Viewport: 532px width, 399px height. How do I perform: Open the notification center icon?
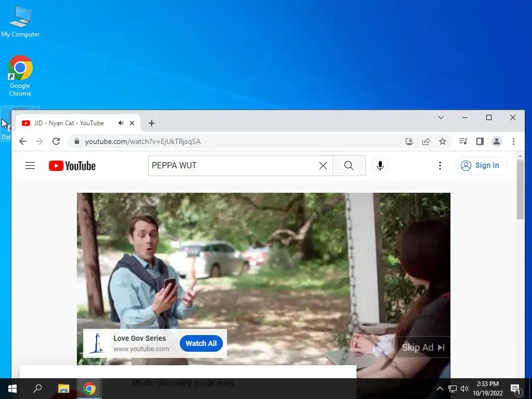pyautogui.click(x=515, y=389)
